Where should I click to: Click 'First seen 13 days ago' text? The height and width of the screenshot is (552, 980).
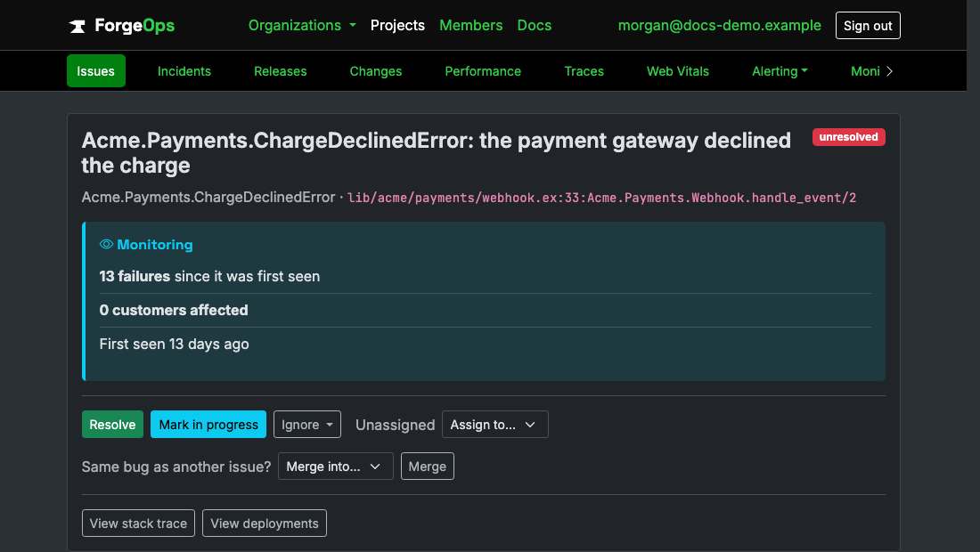(174, 344)
